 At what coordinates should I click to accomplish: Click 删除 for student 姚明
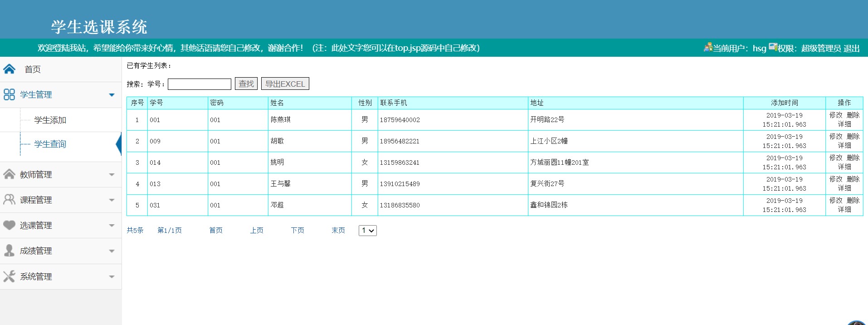point(853,158)
